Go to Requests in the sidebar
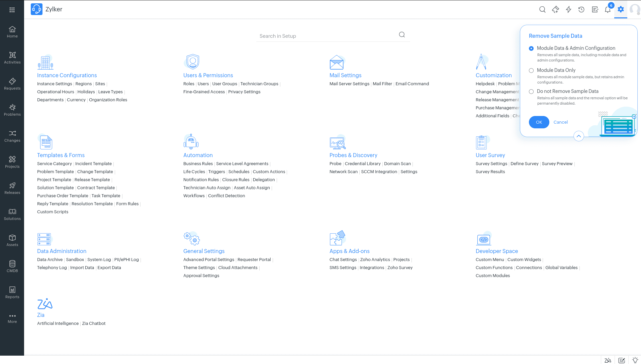Image resolution: width=641 pixels, height=364 pixels. coord(12,84)
